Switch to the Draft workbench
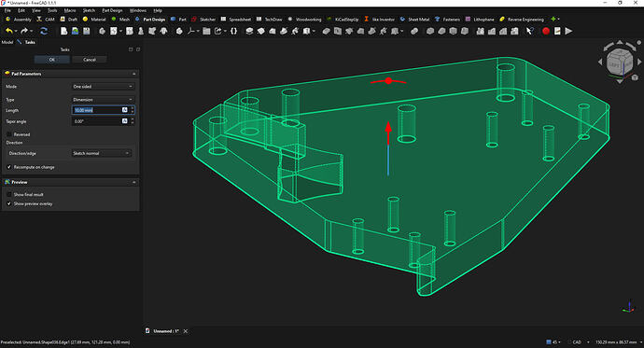Image resolution: width=644 pixels, height=348 pixels. (x=68, y=20)
